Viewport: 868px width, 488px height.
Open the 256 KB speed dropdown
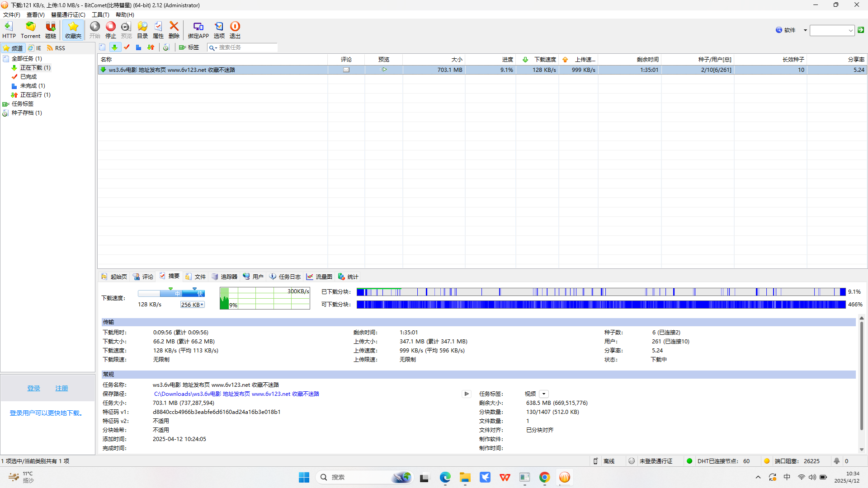[193, 305]
